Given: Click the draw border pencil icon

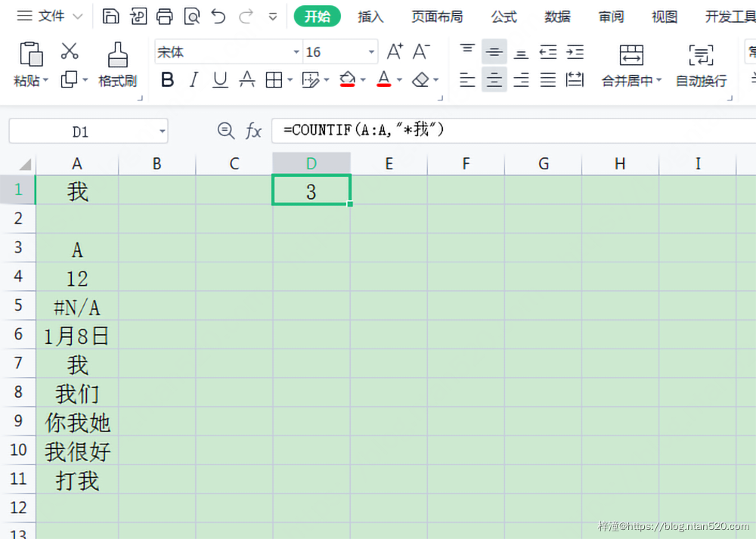Looking at the screenshot, I should click(311, 79).
